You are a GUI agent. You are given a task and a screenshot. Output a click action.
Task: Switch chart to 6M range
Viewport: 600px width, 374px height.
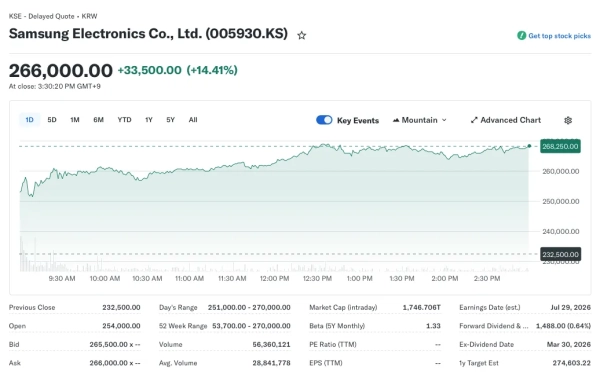[98, 120]
